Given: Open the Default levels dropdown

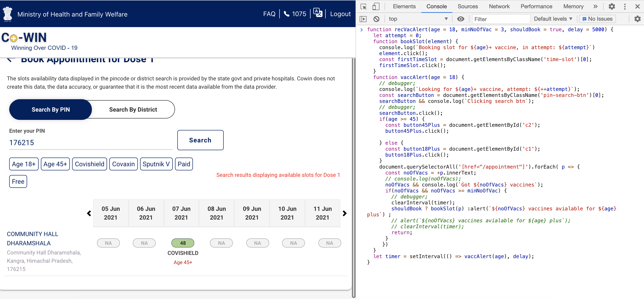Looking at the screenshot, I should pos(553,19).
